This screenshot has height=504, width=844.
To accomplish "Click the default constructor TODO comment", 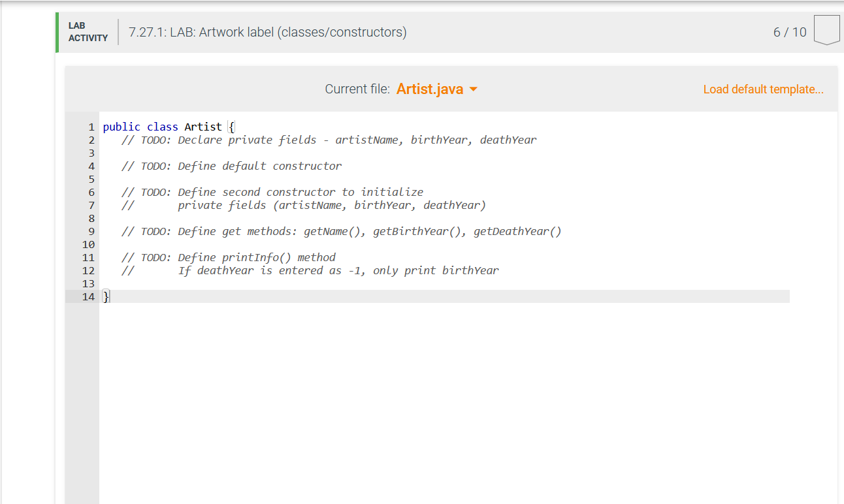I will 231,166.
